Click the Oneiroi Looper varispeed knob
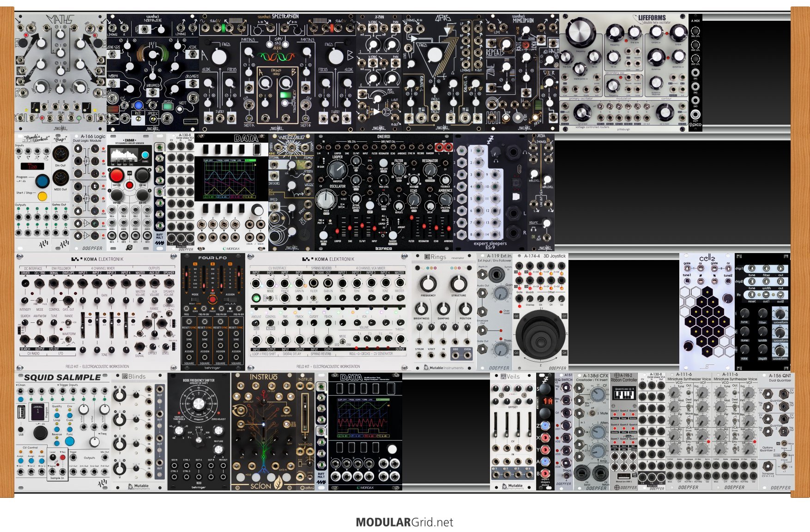This screenshot has width=810, height=532. 338,169
